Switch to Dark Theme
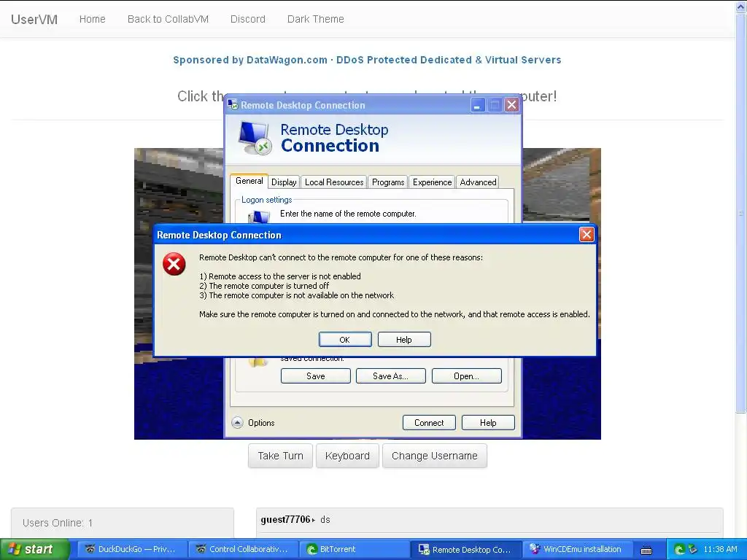The width and height of the screenshot is (747, 560). (x=315, y=19)
